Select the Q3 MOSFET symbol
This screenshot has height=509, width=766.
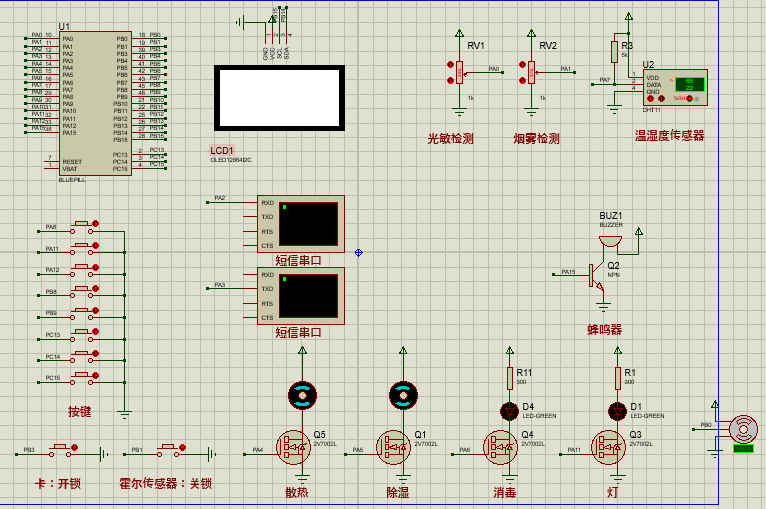[608, 447]
